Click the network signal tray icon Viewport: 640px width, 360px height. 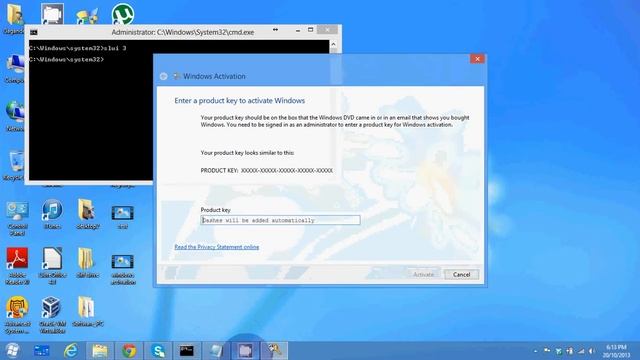pos(581,351)
